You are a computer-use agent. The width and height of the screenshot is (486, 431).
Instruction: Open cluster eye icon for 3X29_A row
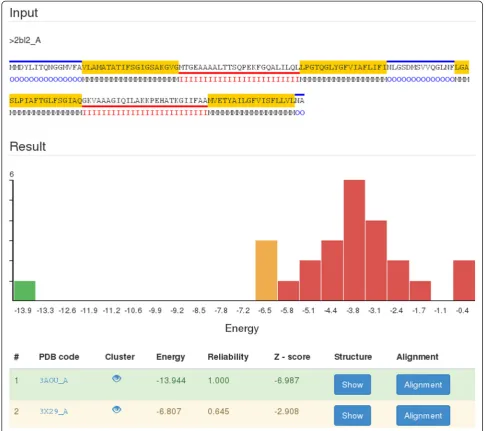click(x=116, y=409)
